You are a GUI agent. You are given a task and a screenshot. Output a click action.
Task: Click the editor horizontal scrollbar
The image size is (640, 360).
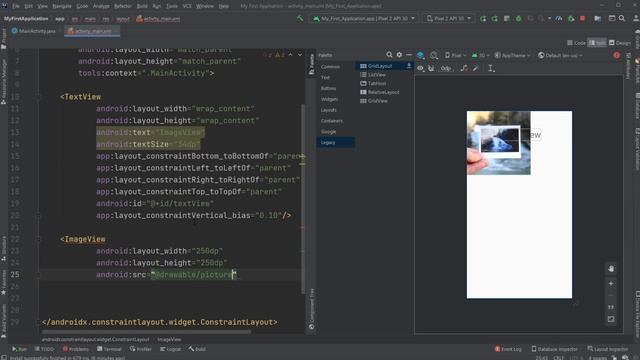(x=146, y=332)
